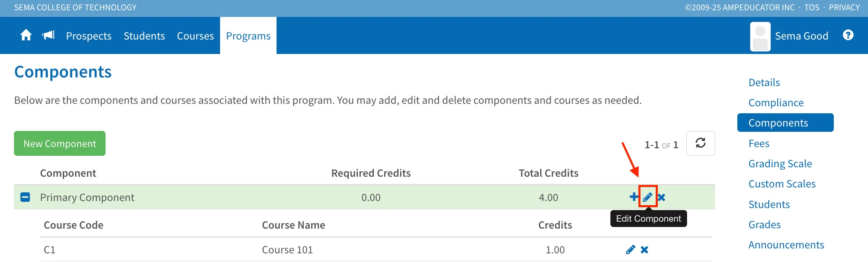This screenshot has width=868, height=262.
Task: Open the Custom Scales link
Action: pos(782,184)
